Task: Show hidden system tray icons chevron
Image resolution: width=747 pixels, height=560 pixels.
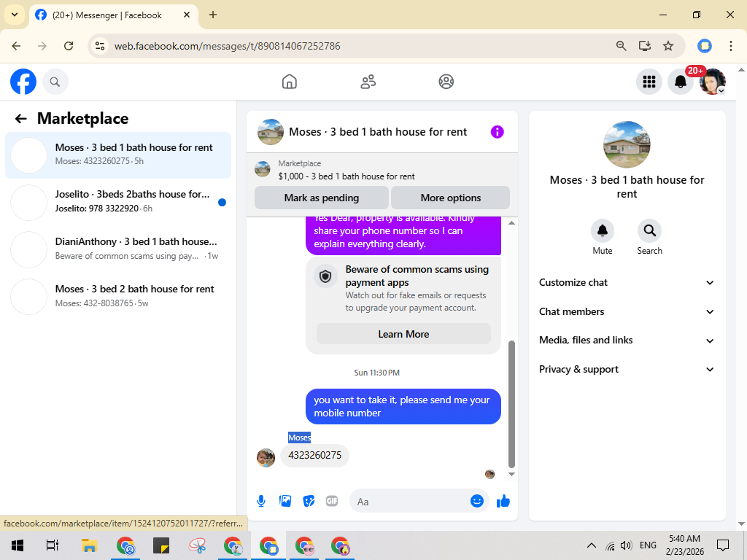Action: pyautogui.click(x=591, y=545)
